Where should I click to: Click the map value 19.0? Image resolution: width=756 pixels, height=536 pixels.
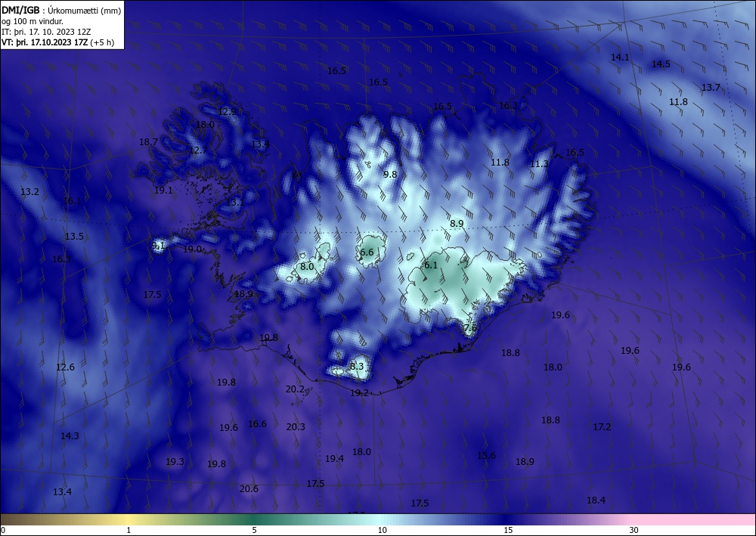pos(192,249)
